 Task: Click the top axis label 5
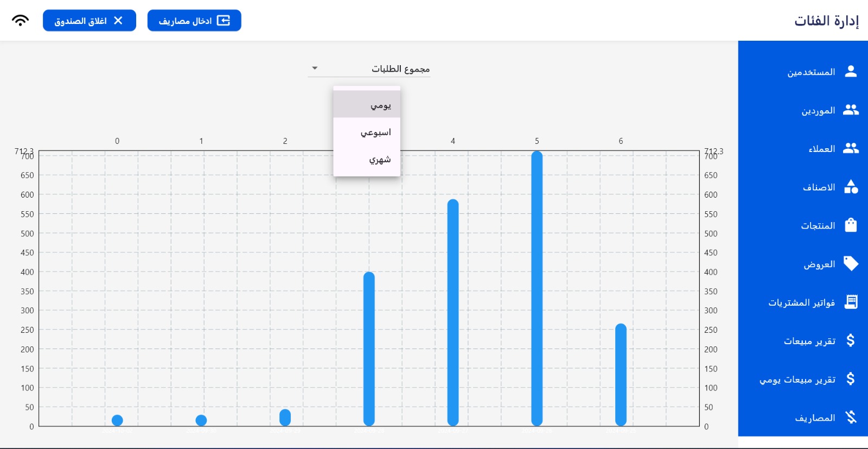[x=537, y=141]
